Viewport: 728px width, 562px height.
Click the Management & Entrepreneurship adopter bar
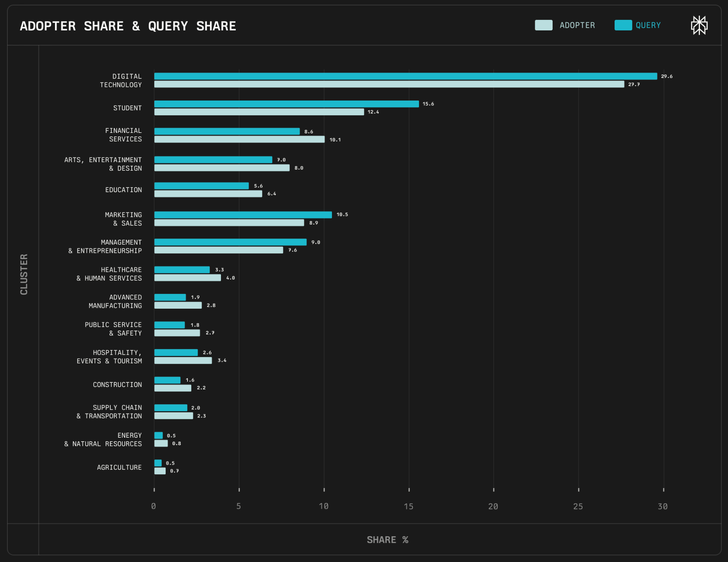219,250
